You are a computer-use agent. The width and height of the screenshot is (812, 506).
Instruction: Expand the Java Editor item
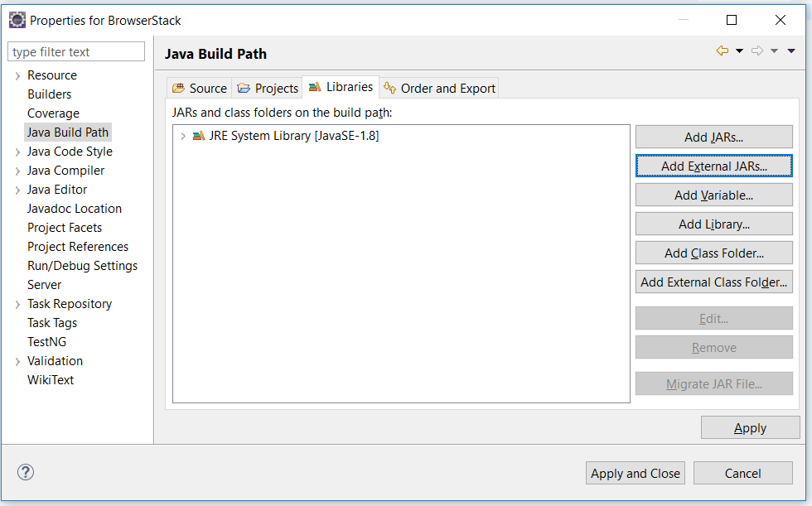17,190
